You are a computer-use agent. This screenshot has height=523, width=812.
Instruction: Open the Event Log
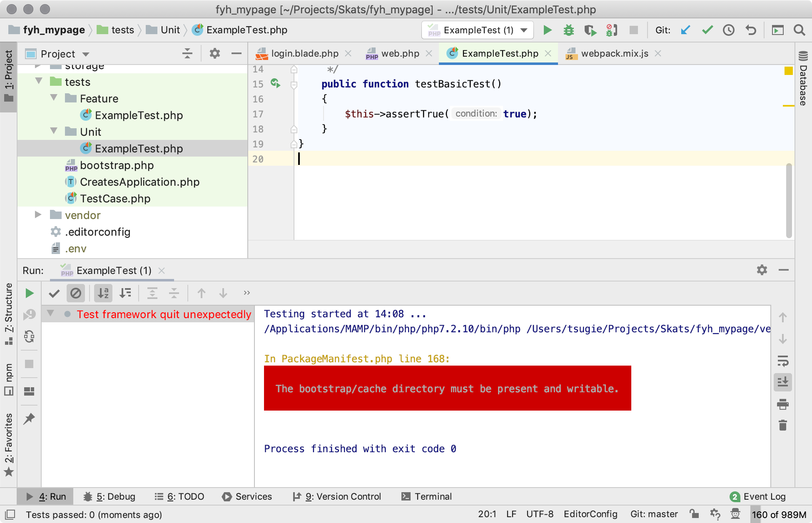pos(758,496)
